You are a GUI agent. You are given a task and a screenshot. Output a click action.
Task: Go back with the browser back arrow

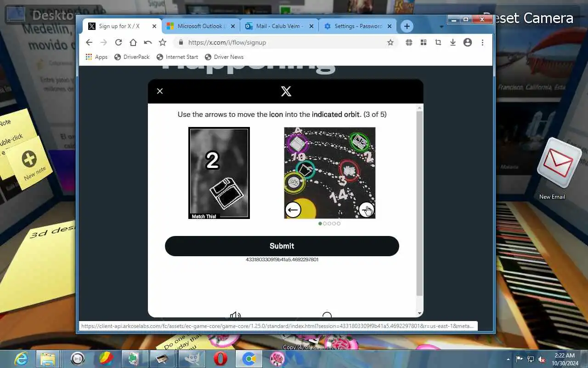[x=89, y=42]
